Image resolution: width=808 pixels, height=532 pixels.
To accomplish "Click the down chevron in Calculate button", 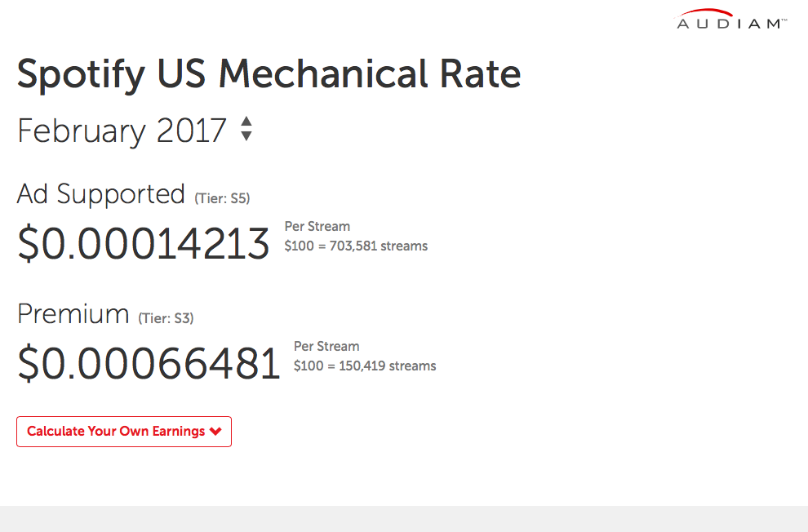I will pyautogui.click(x=216, y=431).
